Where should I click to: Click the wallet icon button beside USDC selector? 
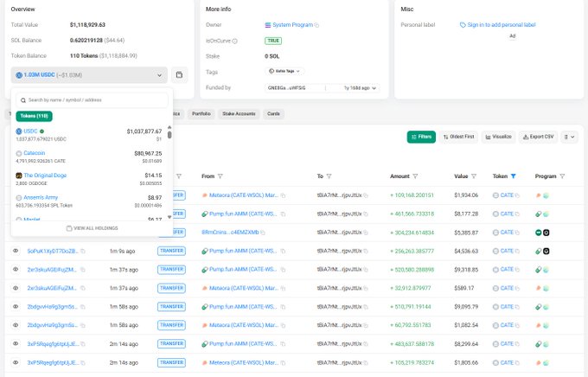pyautogui.click(x=179, y=74)
